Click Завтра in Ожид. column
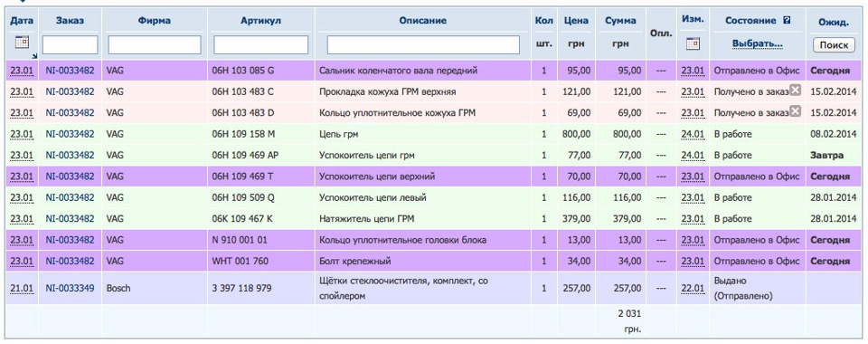Viewport: 868px width, 344px height. tap(827, 155)
